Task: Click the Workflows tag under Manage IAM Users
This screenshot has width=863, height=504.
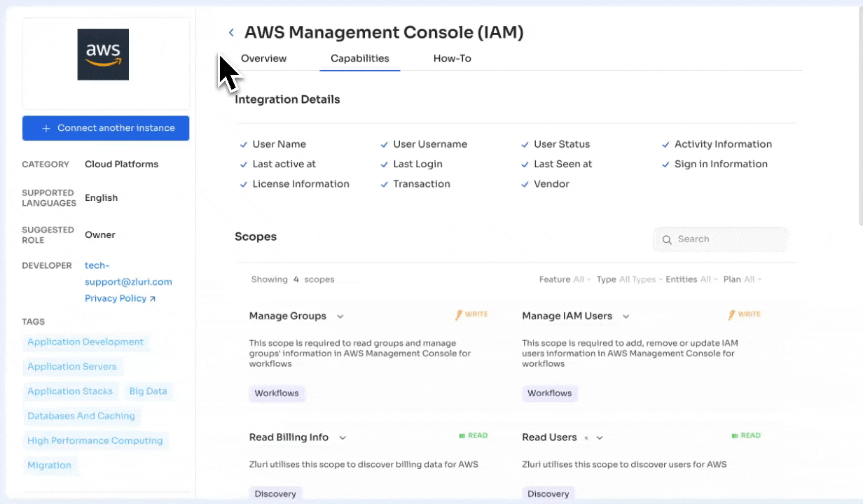Action: tap(550, 393)
